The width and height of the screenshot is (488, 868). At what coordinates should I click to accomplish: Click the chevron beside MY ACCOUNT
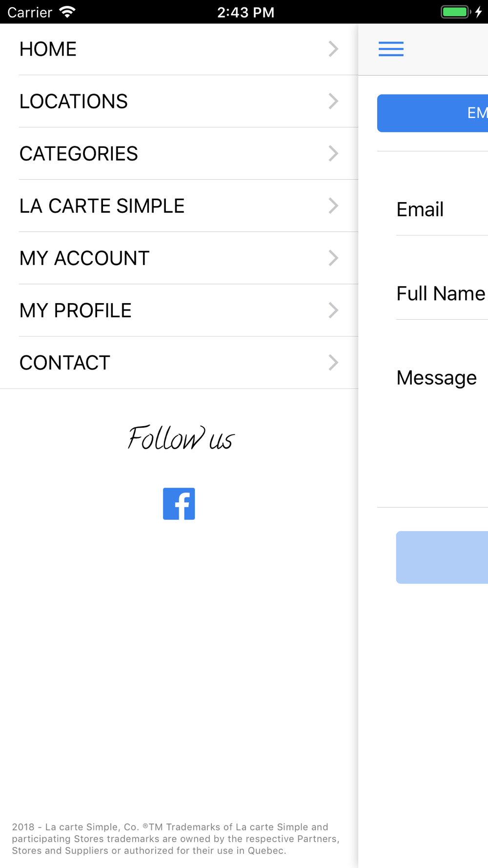(333, 258)
